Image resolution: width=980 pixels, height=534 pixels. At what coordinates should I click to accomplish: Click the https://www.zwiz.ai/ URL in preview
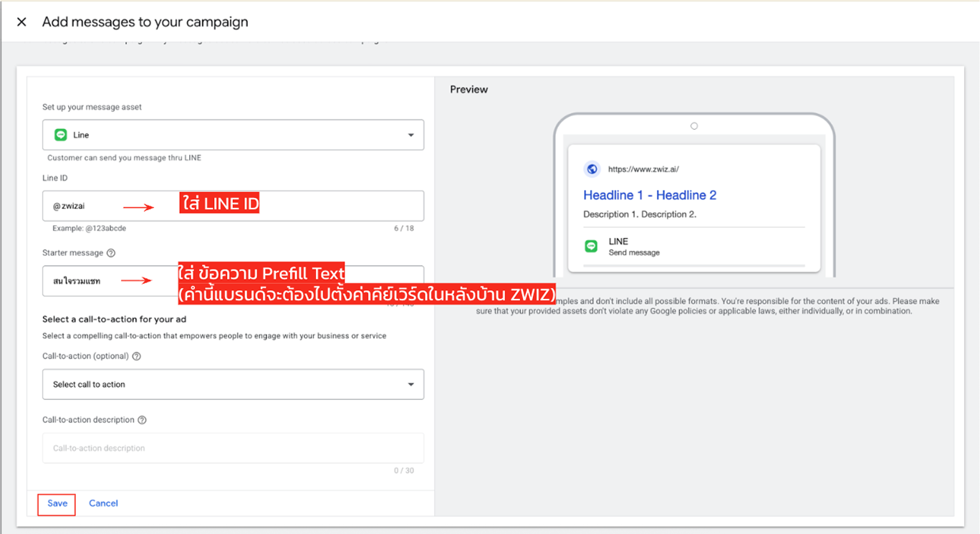(643, 170)
